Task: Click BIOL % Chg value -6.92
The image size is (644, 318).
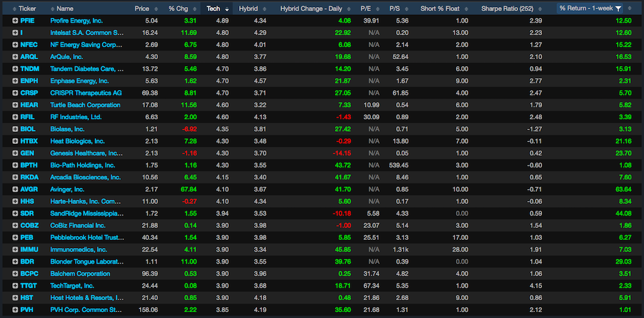Action: [190, 129]
